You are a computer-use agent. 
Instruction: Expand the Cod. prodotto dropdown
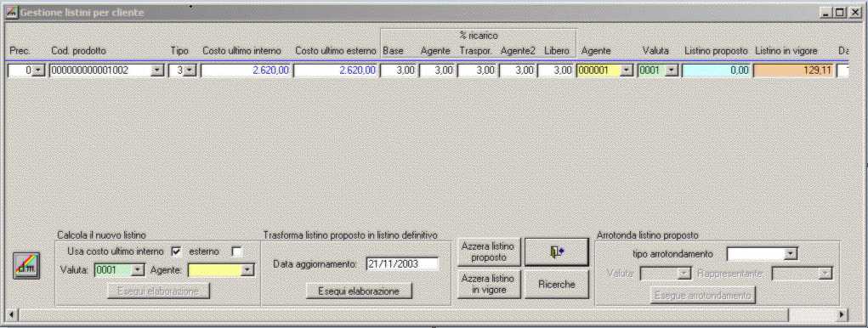click(158, 71)
